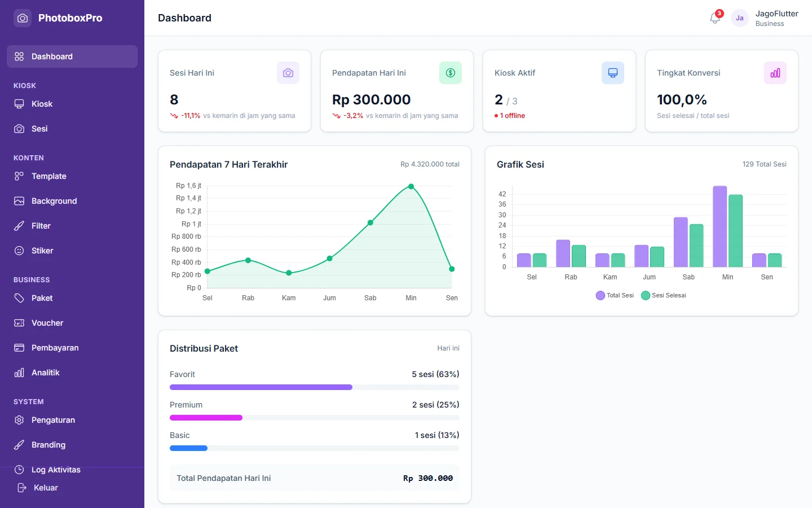
Task: Click the Kiosk monitor icon in sidebar
Action: [19, 104]
